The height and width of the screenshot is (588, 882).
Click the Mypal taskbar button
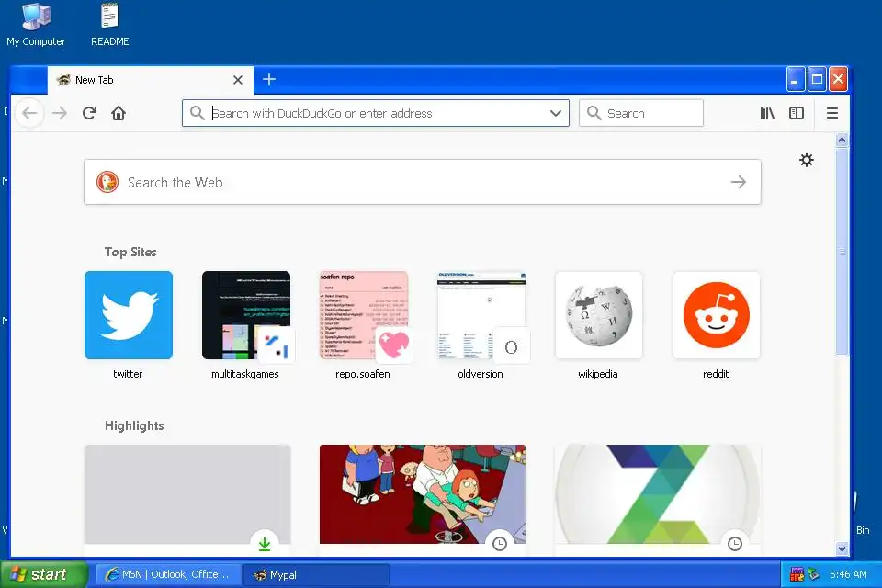click(x=316, y=574)
